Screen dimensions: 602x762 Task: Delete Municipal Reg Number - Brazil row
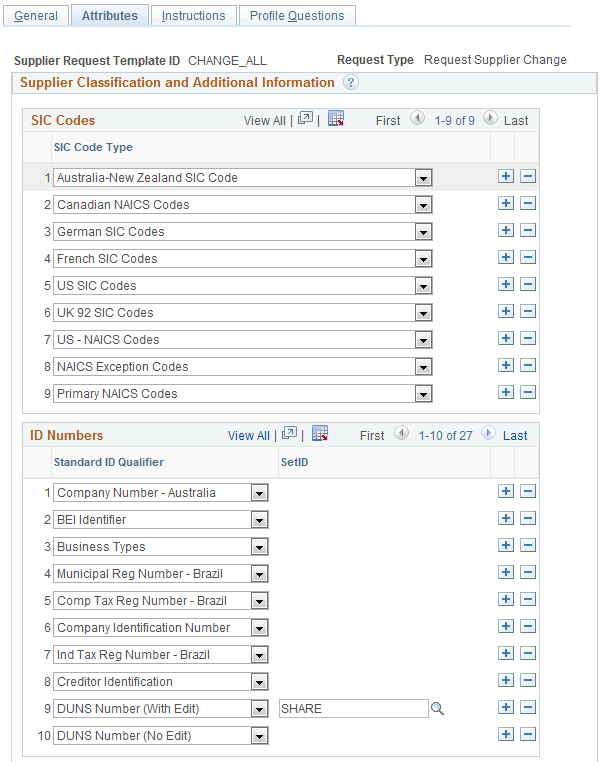(x=528, y=572)
